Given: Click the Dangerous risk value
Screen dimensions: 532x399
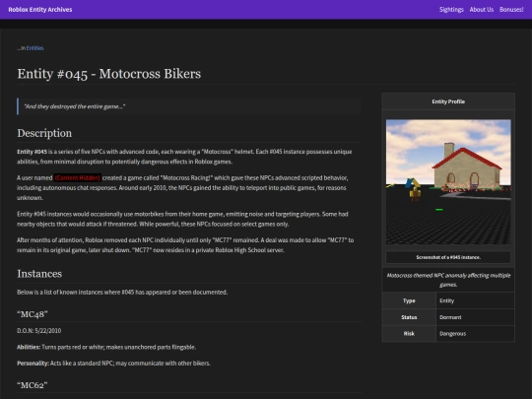Looking at the screenshot, I should (452, 334).
